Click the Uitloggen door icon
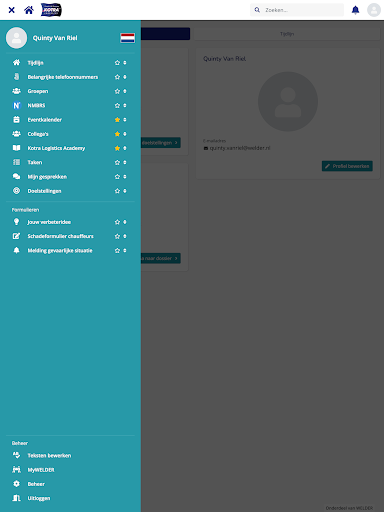Image resolution: width=384 pixels, height=512 pixels. pyautogui.click(x=16, y=498)
